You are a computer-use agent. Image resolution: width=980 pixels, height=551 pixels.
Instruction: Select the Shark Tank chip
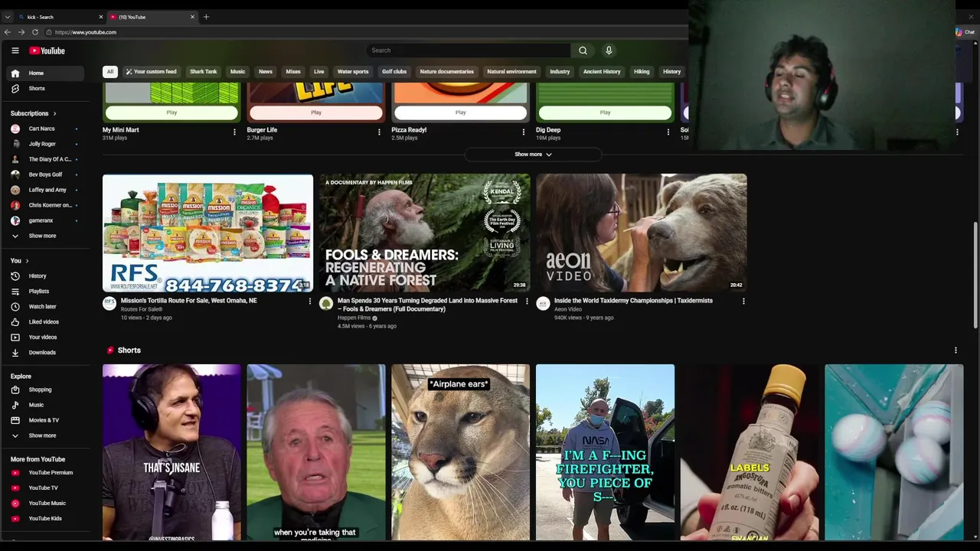pos(203,72)
